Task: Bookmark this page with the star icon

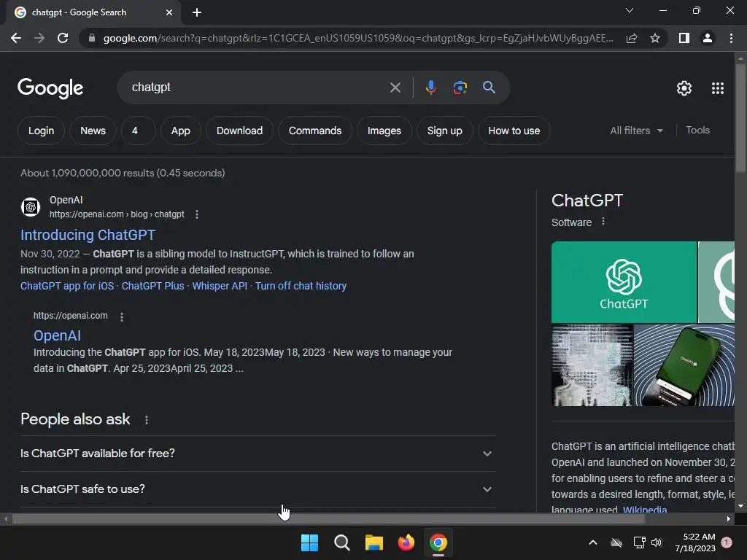Action: point(655,38)
